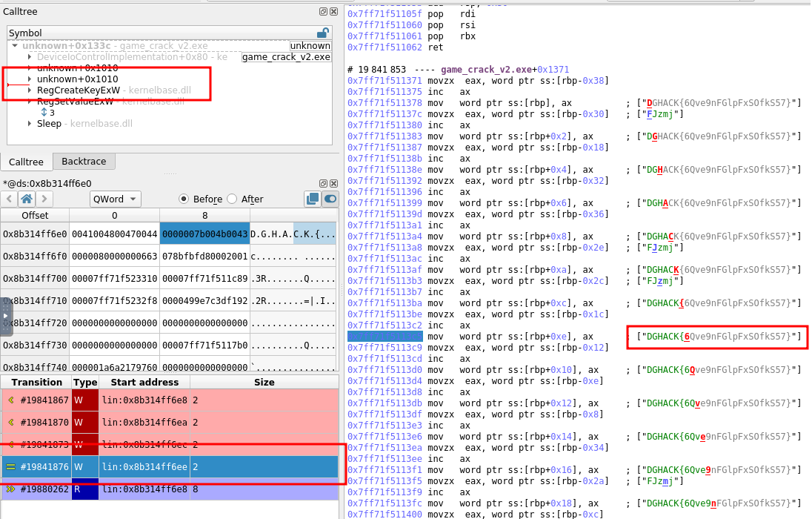Collapse the unknown+0x133c root node
812x519 pixels.
15,46
